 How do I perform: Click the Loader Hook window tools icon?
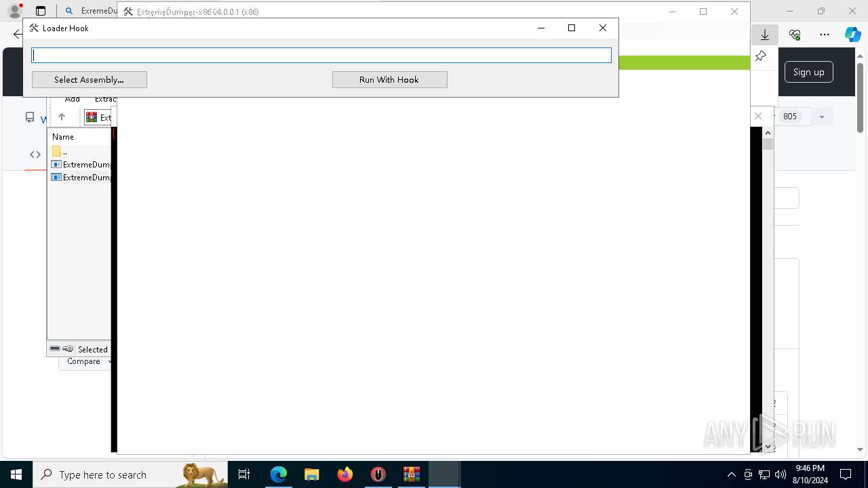(x=34, y=28)
